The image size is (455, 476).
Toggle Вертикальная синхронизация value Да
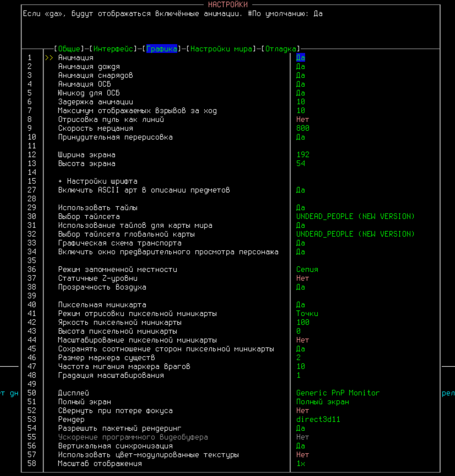point(301,446)
